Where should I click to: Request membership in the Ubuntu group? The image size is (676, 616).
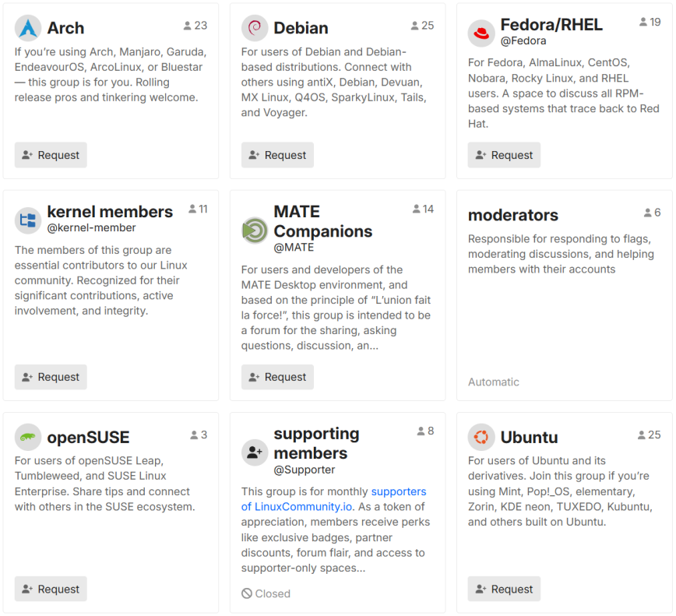pos(504,589)
